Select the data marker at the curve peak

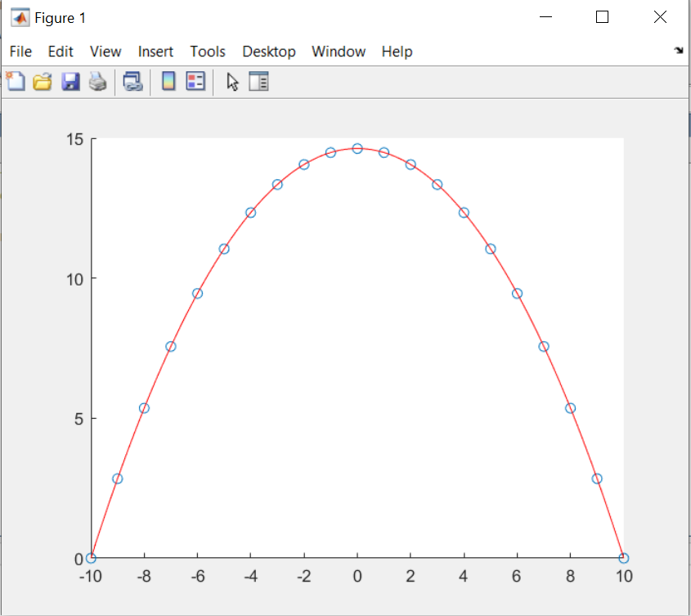(357, 148)
